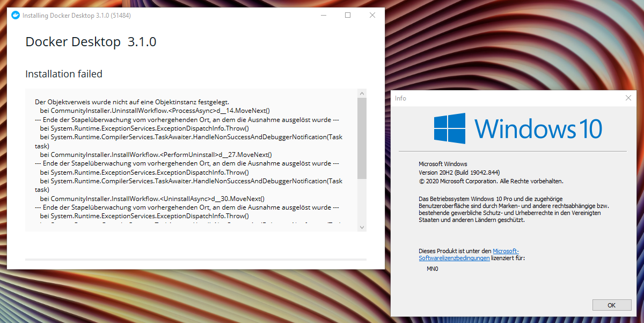Click the error log scrollbar thumb
Viewport: 644px width, 323px height.
[362, 138]
